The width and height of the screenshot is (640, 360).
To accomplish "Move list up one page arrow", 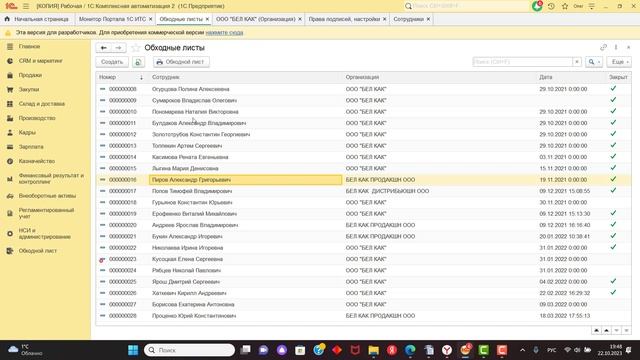I will point(607,330).
